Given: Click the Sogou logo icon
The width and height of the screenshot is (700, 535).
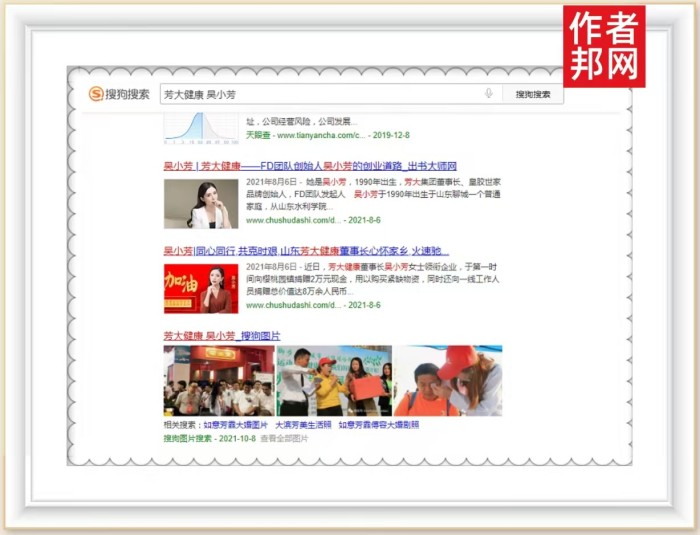Looking at the screenshot, I should [x=96, y=94].
